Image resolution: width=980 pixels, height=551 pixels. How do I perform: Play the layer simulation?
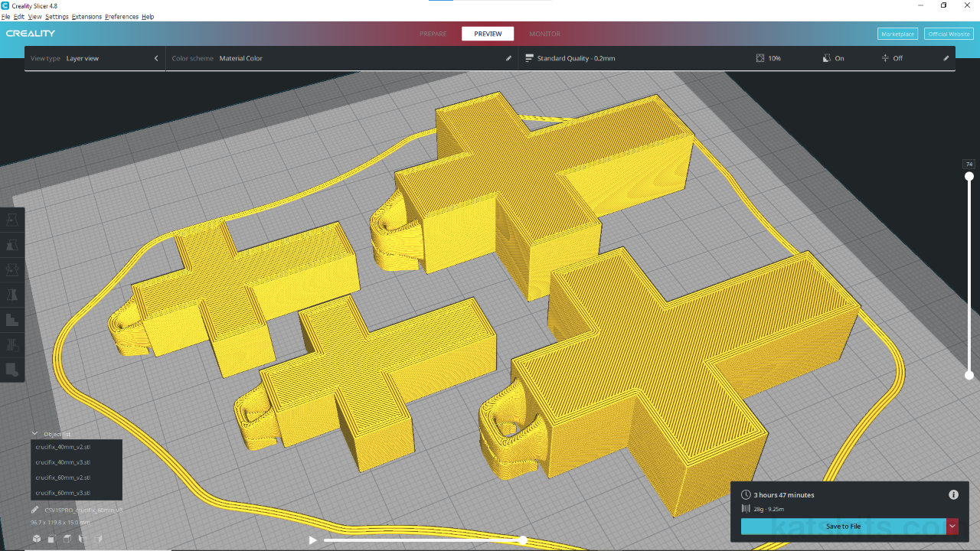[312, 540]
